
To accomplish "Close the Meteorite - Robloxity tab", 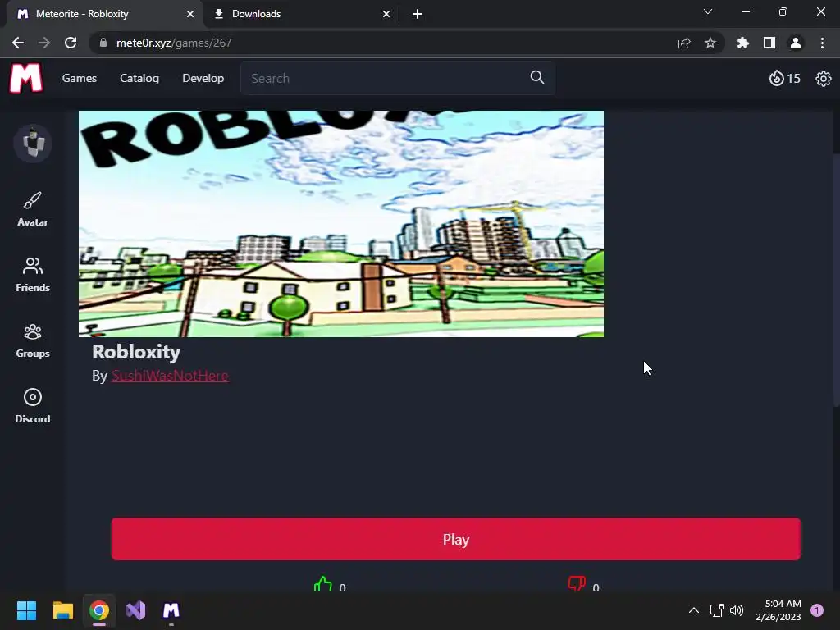I will pos(190,15).
